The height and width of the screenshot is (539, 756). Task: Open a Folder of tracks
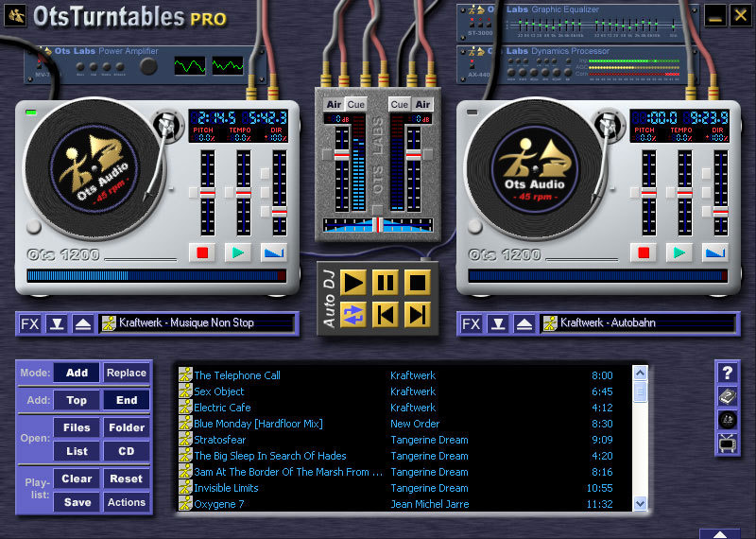click(127, 427)
